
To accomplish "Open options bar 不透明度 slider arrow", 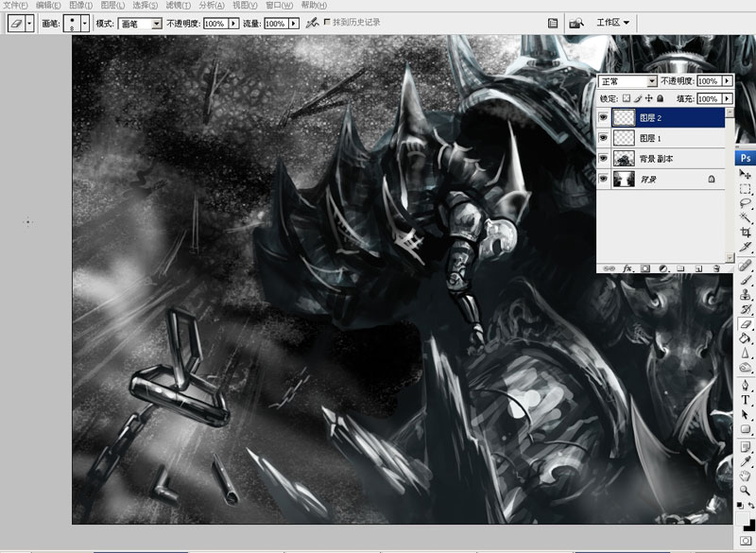I will [x=233, y=24].
